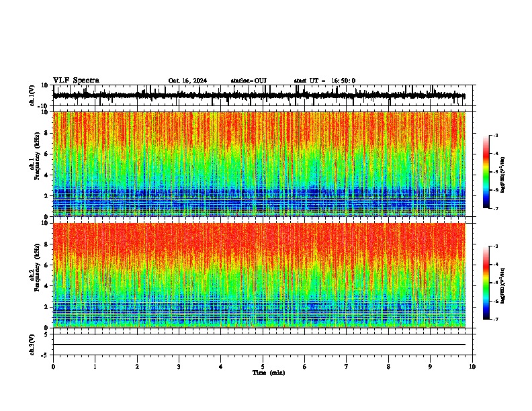Click the ch.3 flat voltage line

(259, 345)
